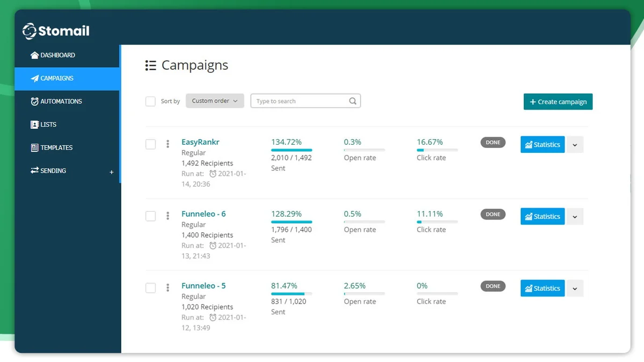The width and height of the screenshot is (644, 362).
Task: Click the magnifier icon in search box
Action: [353, 101]
